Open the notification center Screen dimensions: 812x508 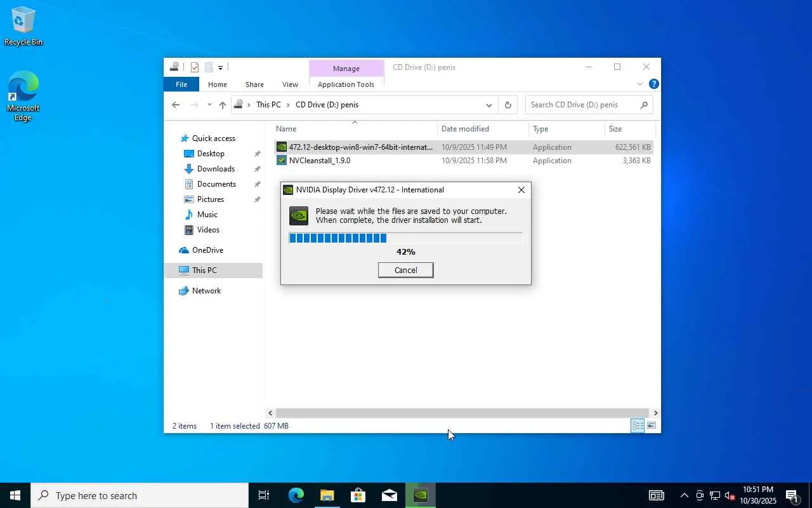click(792, 495)
